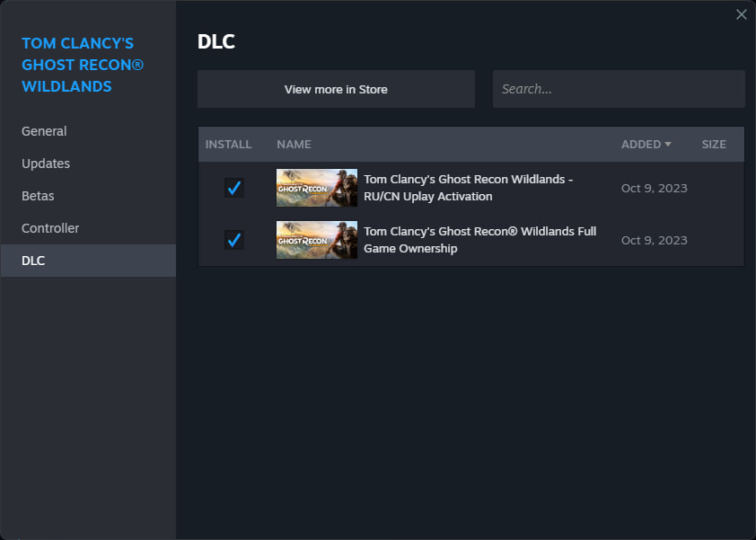The width and height of the screenshot is (756, 540).
Task: Sort by the INSTALL column header
Action: tap(228, 145)
